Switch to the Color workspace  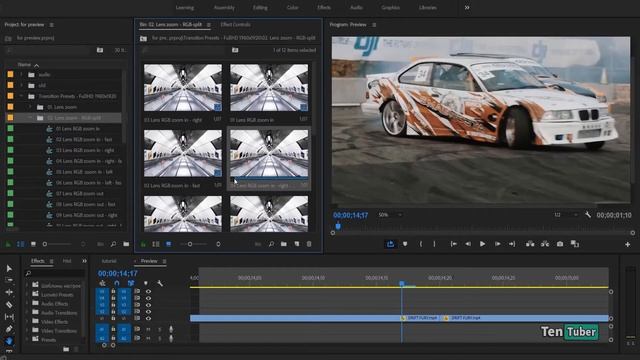(x=292, y=7)
